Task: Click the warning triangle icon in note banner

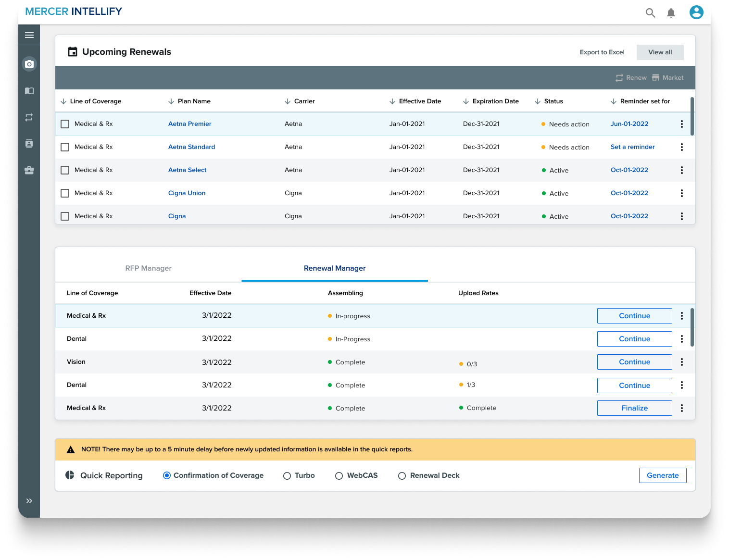Action: pyautogui.click(x=71, y=450)
